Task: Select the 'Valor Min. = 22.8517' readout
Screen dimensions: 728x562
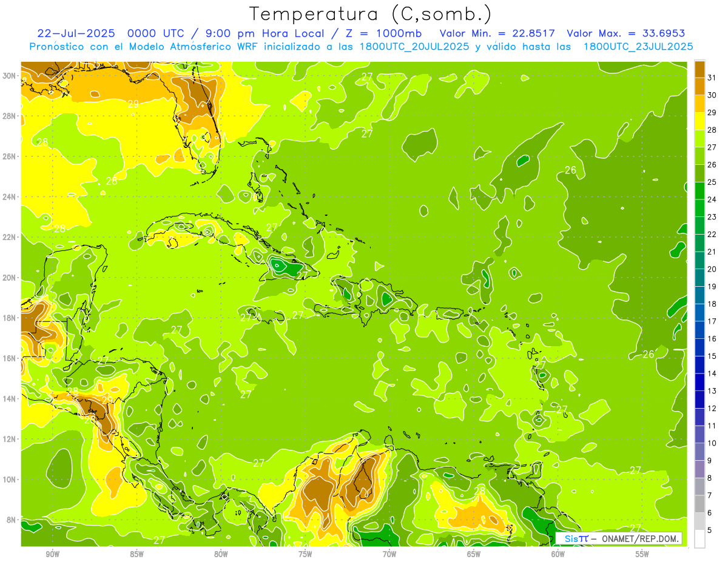Action: pyautogui.click(x=497, y=33)
